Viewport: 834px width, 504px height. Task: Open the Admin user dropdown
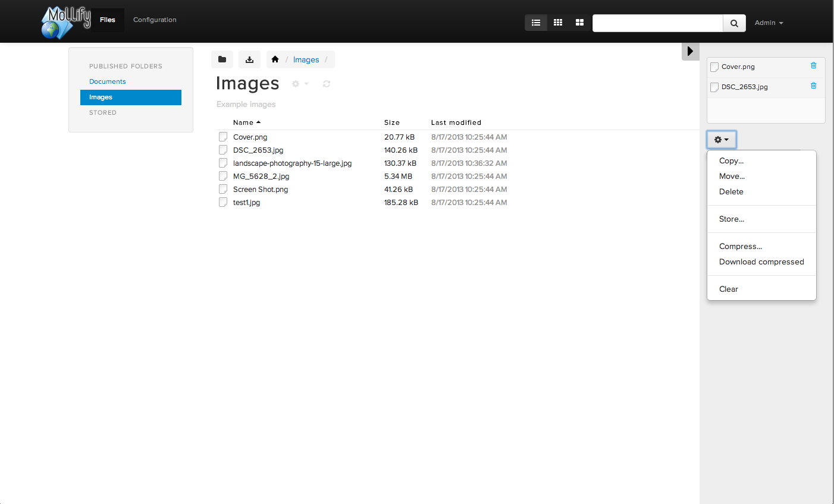(x=769, y=23)
